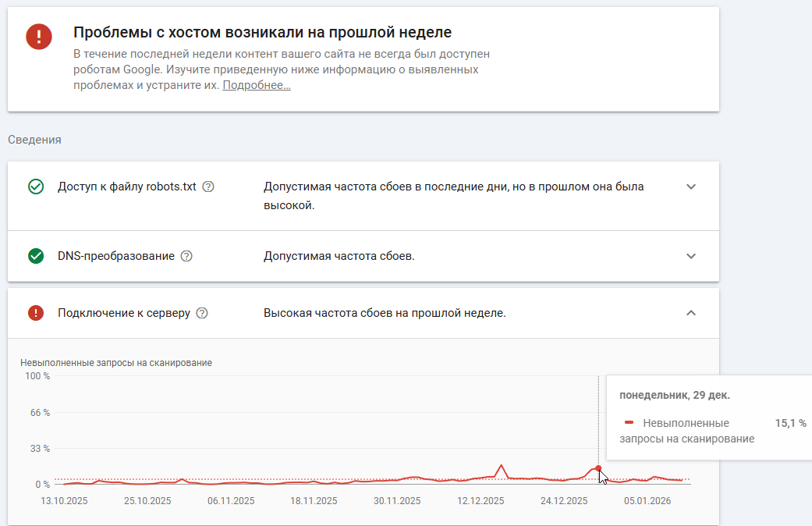Open help icon next to DNS-преобразование
The height and width of the screenshot is (526, 812).
coord(186,256)
